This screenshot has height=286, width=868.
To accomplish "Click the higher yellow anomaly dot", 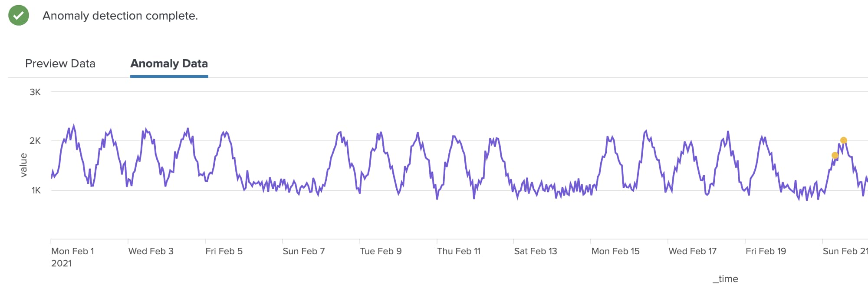I will tap(843, 140).
